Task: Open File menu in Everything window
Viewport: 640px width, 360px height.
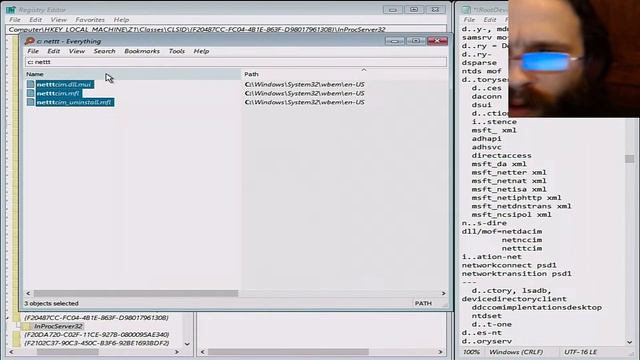Action: point(33,51)
